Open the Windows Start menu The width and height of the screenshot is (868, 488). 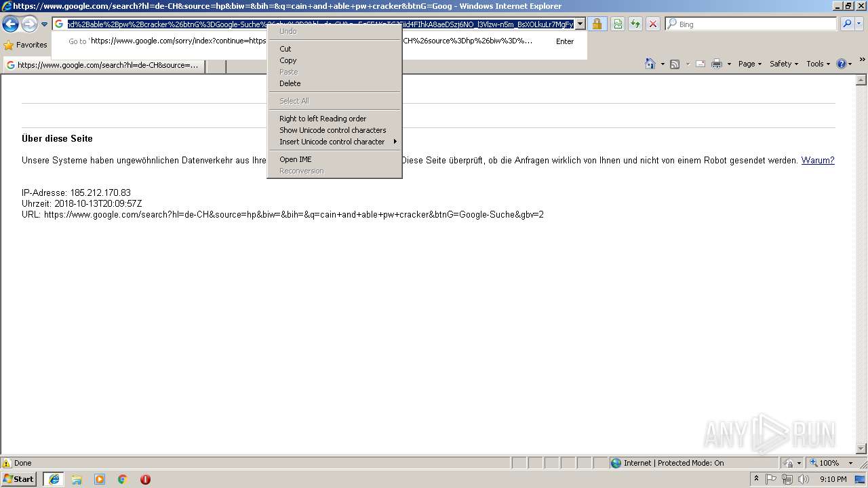(19, 479)
